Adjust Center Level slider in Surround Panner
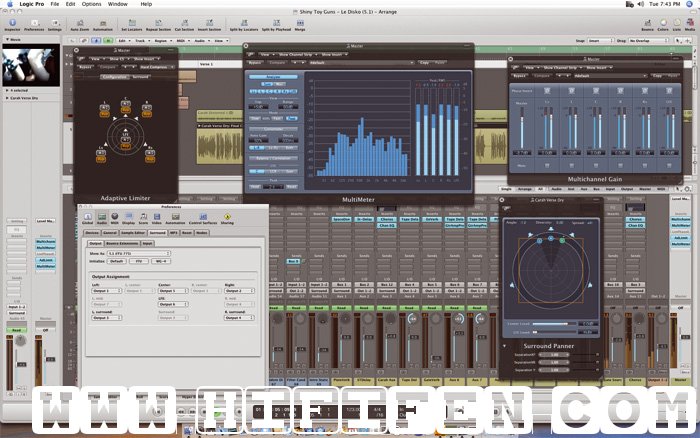Image resolution: width=700 pixels, height=438 pixels. (554, 324)
